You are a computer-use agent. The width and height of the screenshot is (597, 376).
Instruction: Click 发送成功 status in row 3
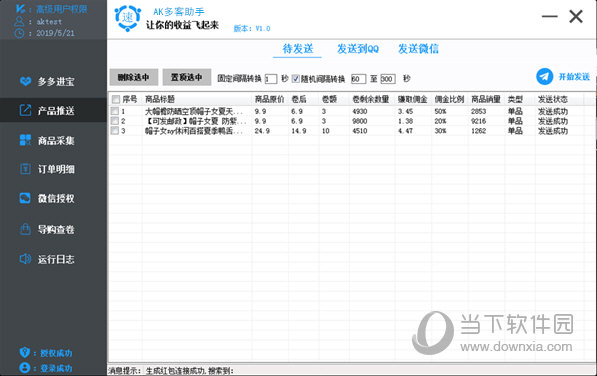(x=552, y=131)
